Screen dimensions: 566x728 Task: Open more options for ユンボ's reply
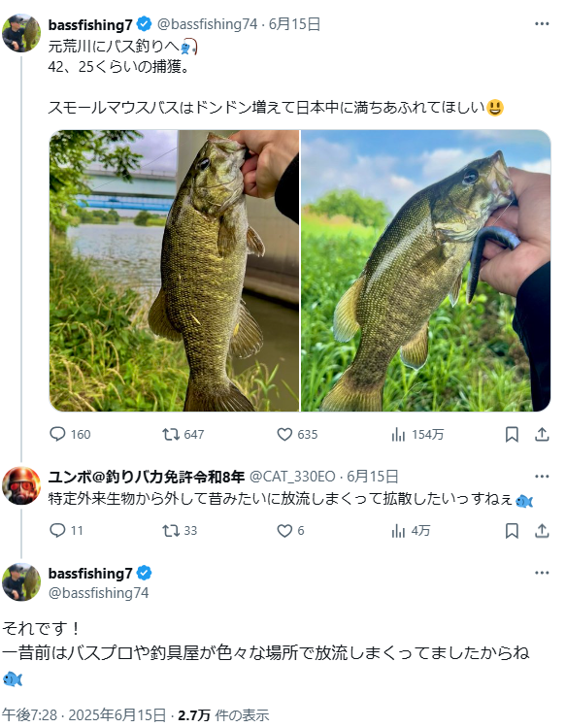click(542, 477)
